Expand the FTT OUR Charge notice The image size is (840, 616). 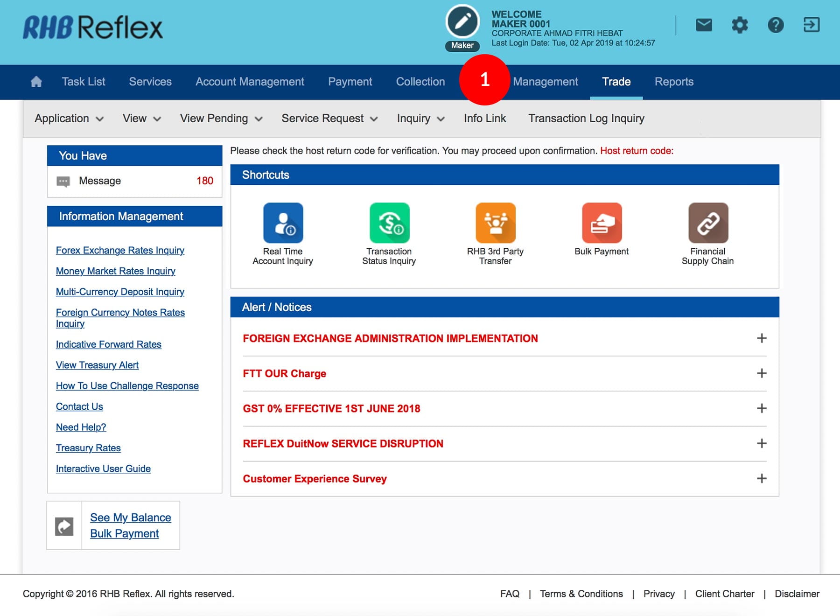(762, 373)
